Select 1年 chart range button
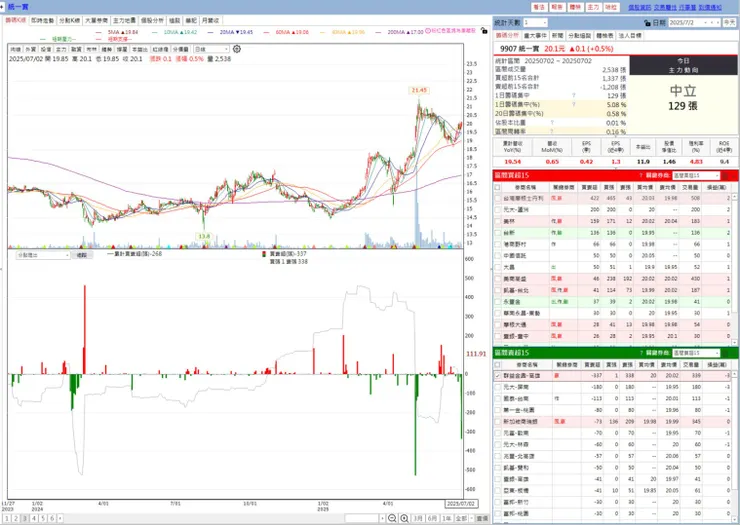Image resolution: width=740 pixels, height=525 pixels. pos(446,518)
